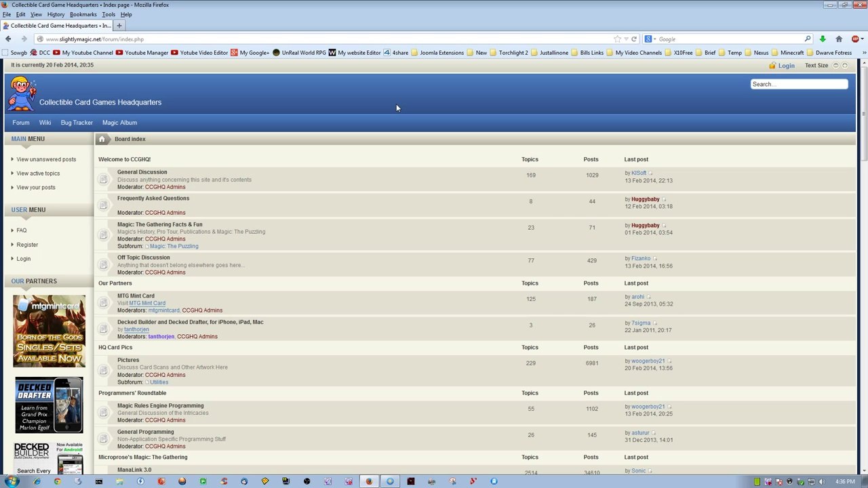Click the Adblock Plus ABP toolbar icon
Screen dimensions: 868x488
[855, 39]
